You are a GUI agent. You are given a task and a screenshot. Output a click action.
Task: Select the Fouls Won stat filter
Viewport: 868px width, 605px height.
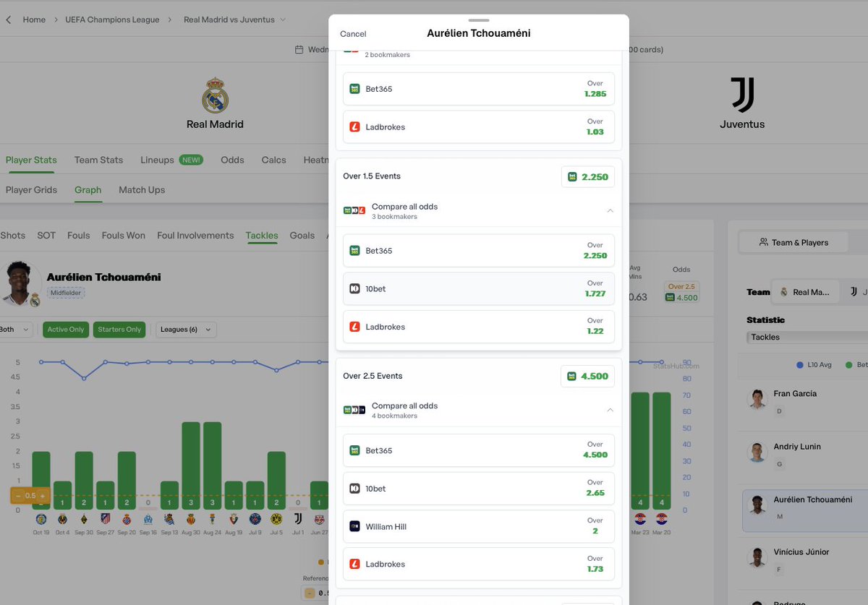(x=123, y=235)
